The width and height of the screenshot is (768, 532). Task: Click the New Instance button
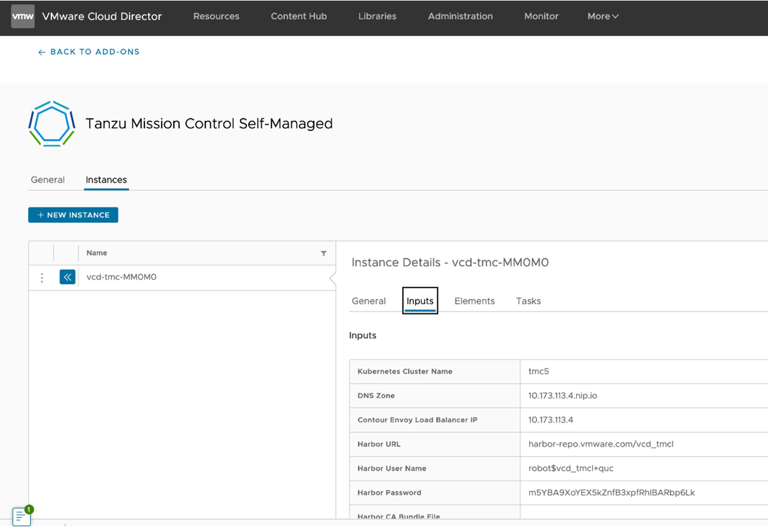(x=73, y=215)
